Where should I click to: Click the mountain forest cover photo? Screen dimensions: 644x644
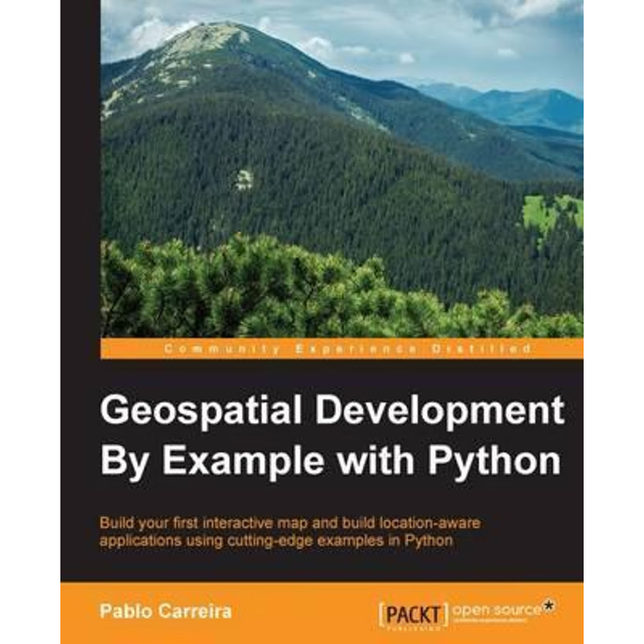[341, 169]
